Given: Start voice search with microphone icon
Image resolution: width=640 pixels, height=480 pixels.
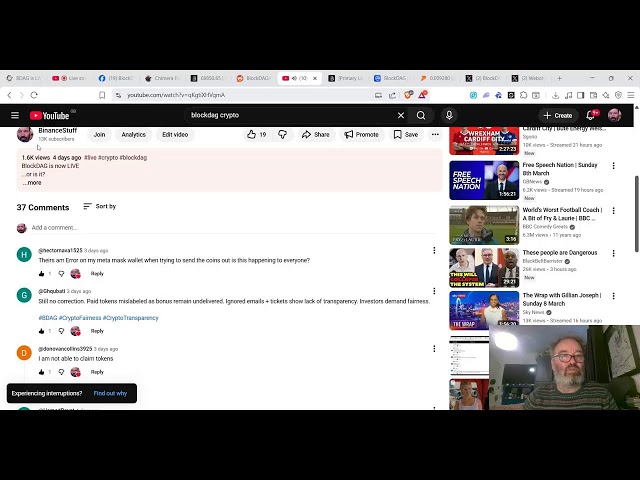Looking at the screenshot, I should (449, 116).
